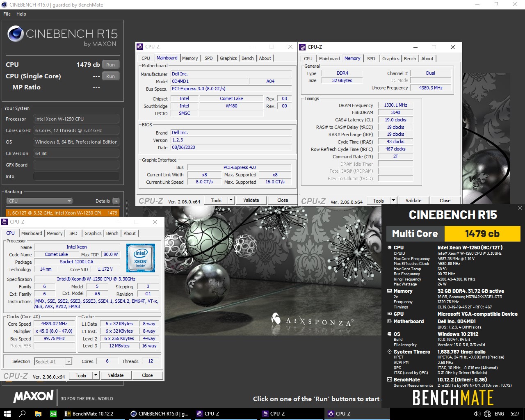
Task: Click Close button in Memory CPU-Z window
Action: tap(445, 201)
